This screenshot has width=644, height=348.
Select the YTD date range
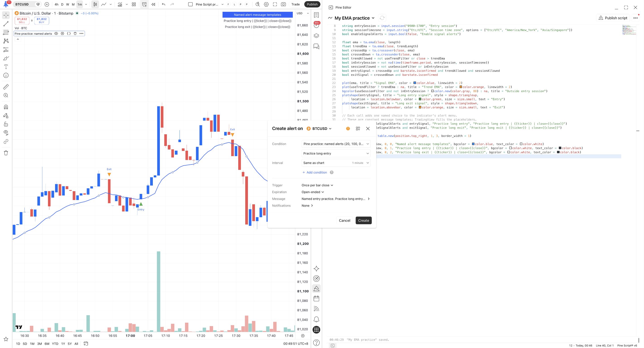pos(55,344)
